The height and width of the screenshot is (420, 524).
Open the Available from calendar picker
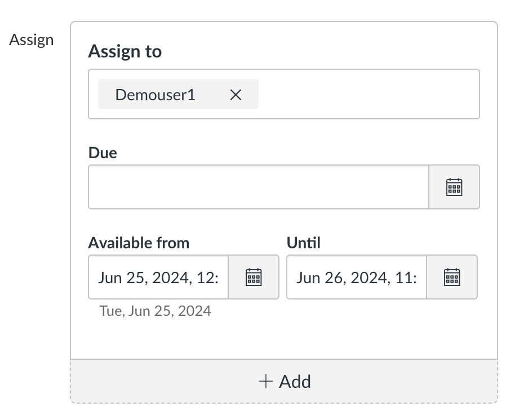(x=254, y=277)
